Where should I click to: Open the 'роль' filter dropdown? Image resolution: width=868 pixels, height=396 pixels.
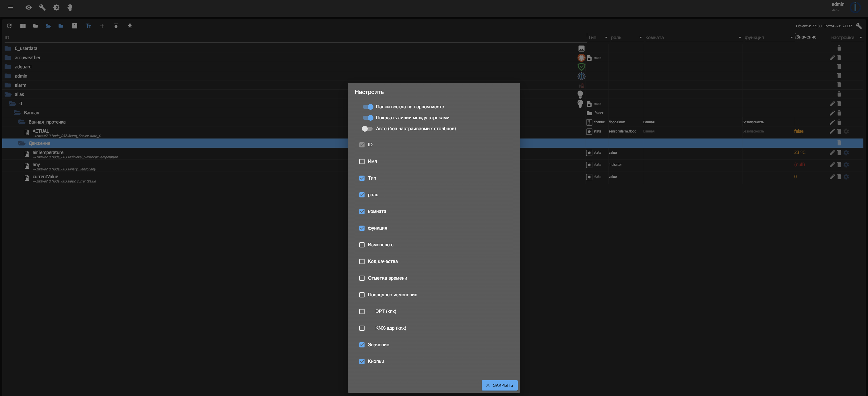coord(640,37)
